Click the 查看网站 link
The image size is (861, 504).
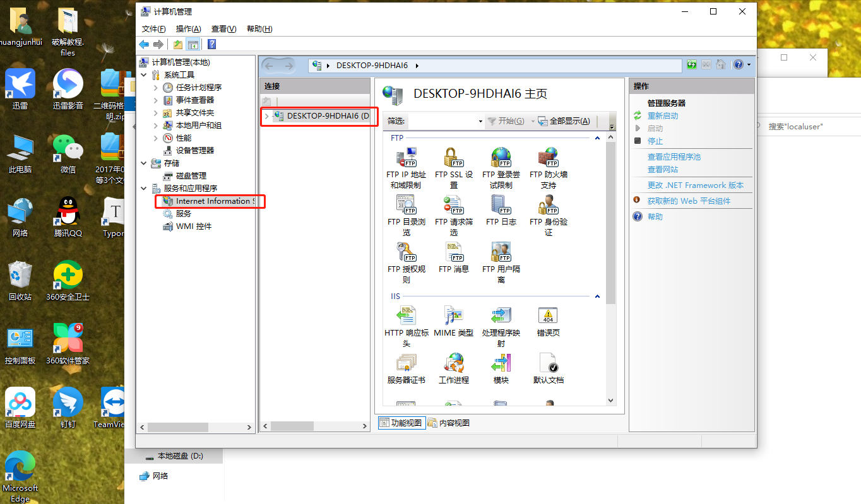pyautogui.click(x=663, y=169)
